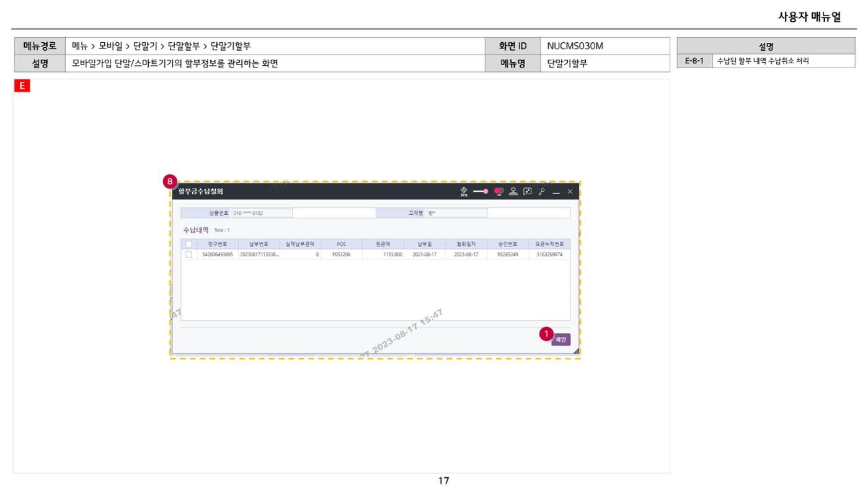Select amount cell 1155,000
The width and height of the screenshot is (868, 489).
[x=383, y=254]
